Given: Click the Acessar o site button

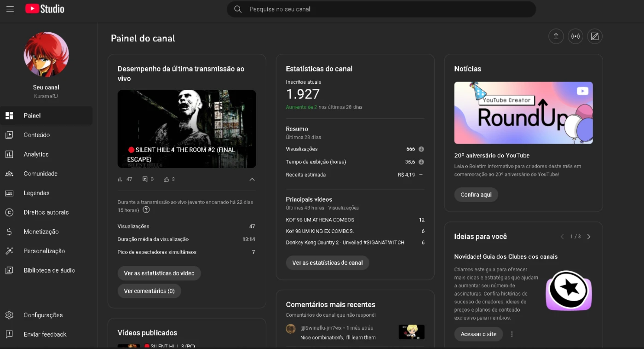Looking at the screenshot, I should tap(478, 334).
